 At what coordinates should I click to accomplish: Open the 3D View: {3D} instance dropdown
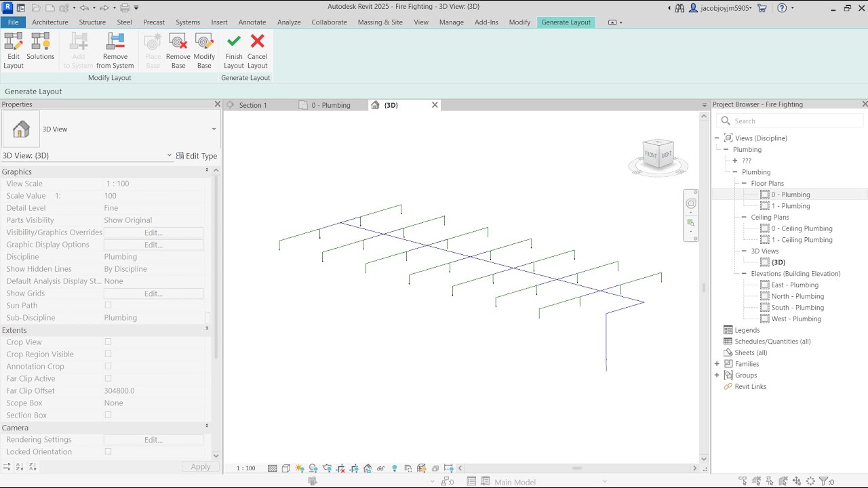170,156
